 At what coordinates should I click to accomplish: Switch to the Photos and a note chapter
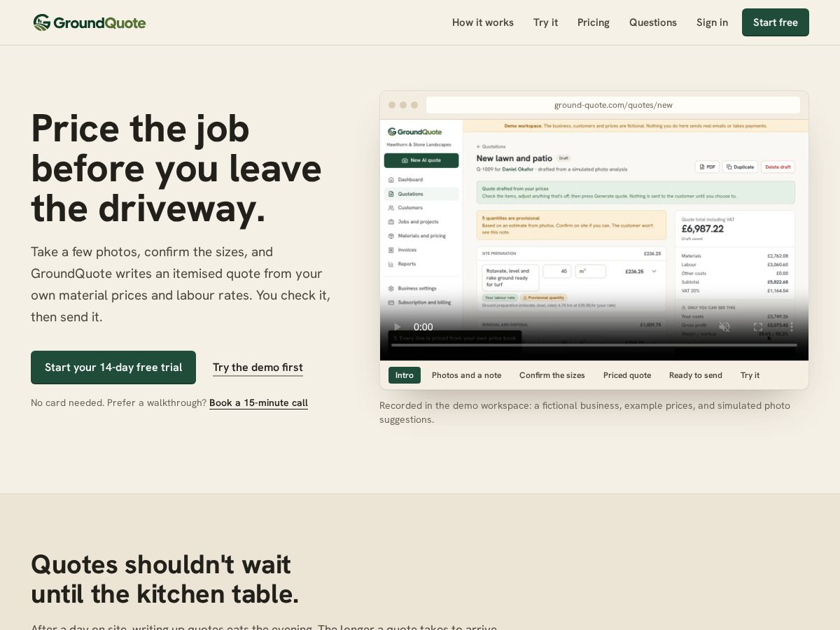click(466, 375)
